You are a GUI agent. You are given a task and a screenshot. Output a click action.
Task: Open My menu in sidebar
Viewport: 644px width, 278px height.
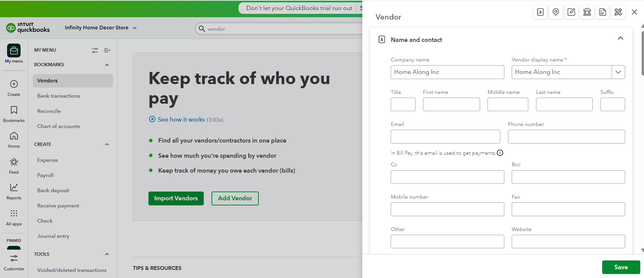coord(14,53)
